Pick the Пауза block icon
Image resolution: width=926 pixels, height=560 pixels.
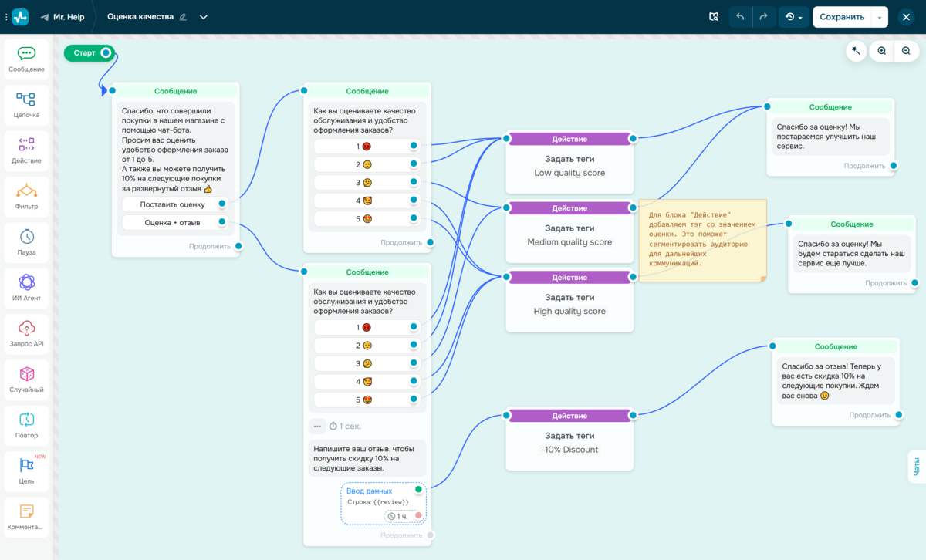26,242
